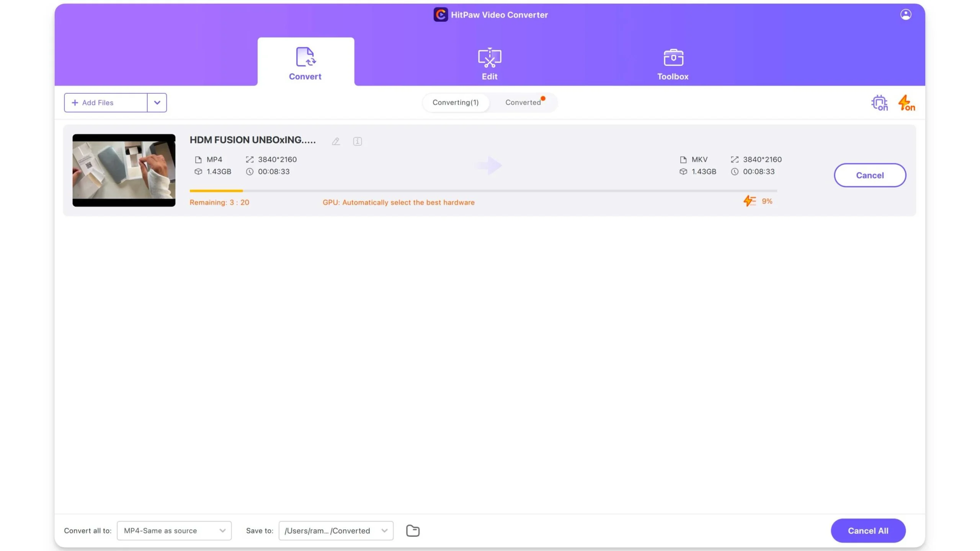Open the Save to path dropdown

(336, 531)
